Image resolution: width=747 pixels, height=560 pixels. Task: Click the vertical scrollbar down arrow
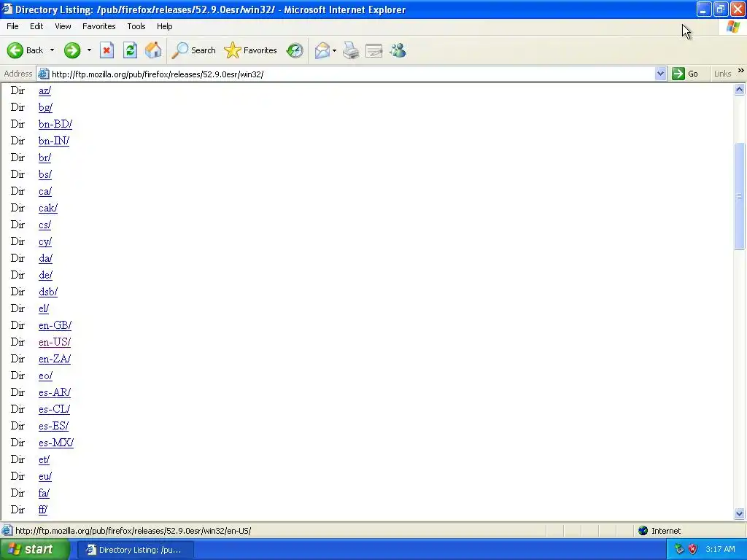tap(740, 513)
